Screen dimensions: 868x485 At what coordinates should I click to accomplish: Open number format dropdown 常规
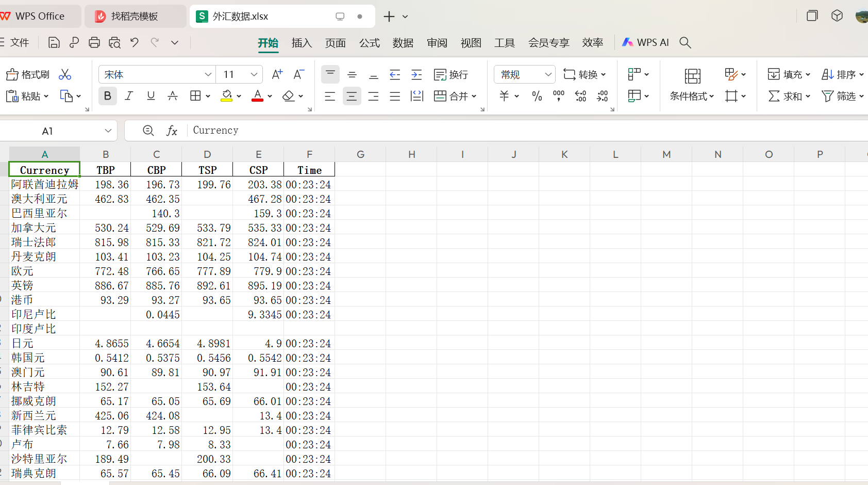pos(548,74)
